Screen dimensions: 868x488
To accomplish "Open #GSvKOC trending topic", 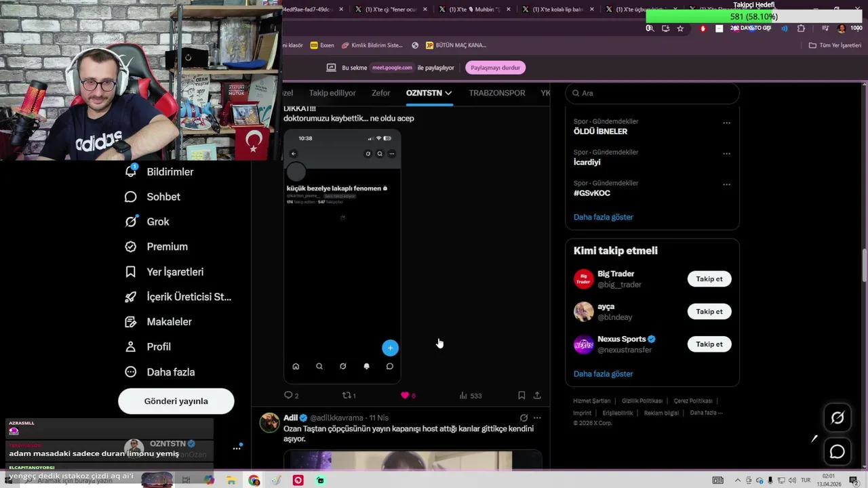I will [x=592, y=193].
